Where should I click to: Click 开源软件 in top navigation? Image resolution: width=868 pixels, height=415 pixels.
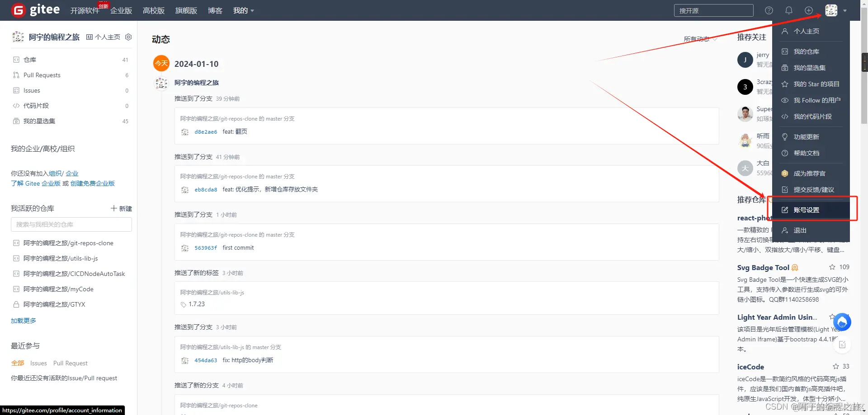[x=85, y=10]
